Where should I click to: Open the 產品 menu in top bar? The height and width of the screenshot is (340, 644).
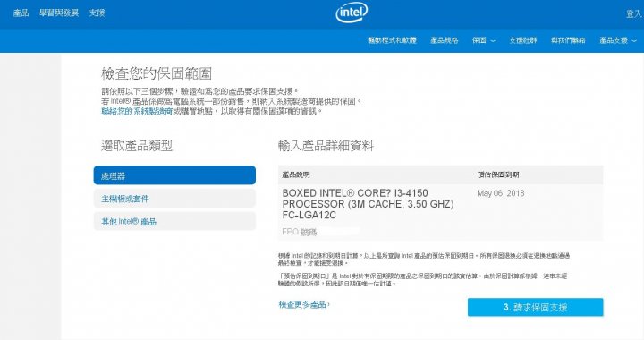pos(21,13)
